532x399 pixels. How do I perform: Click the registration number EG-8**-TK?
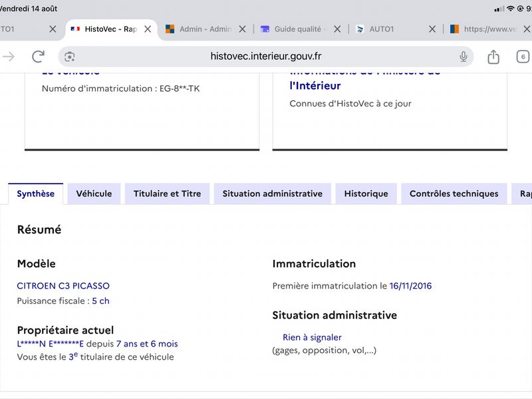[x=180, y=88]
